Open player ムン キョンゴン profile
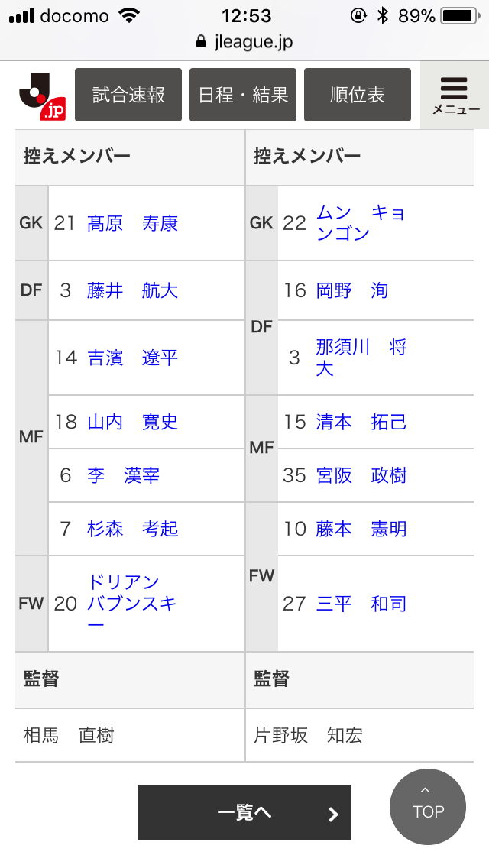 (361, 223)
